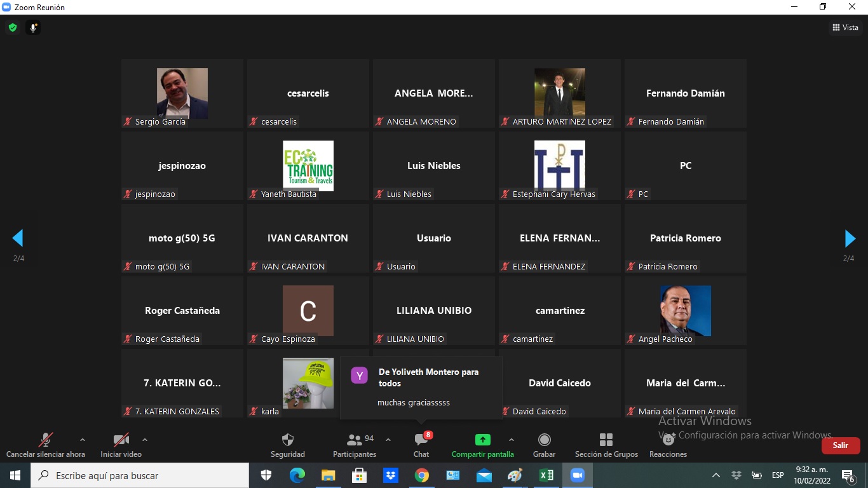868x488 pixels.
Task: Open File Explorer from taskbar
Action: coord(328,475)
